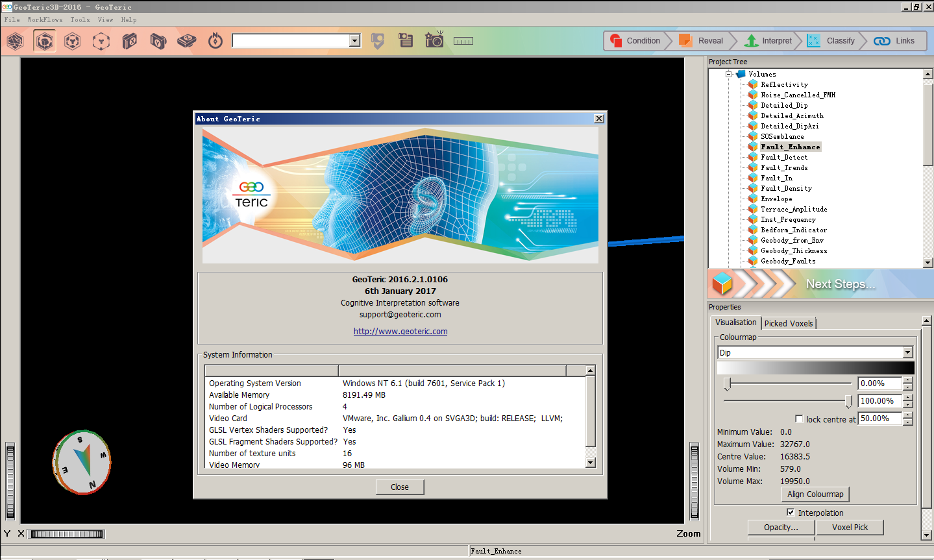
Task: Click the cube icon beside Detailed_Dip
Action: coord(753,105)
